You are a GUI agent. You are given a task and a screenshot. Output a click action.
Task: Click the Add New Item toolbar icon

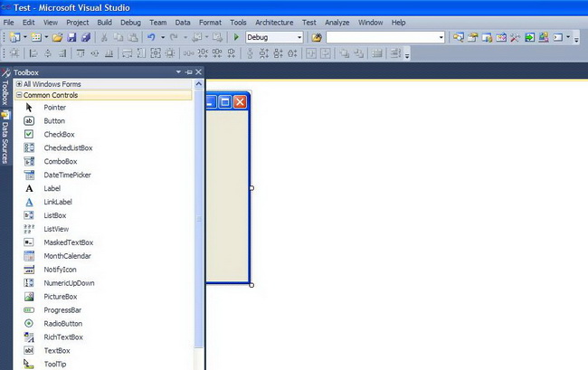[x=36, y=37]
